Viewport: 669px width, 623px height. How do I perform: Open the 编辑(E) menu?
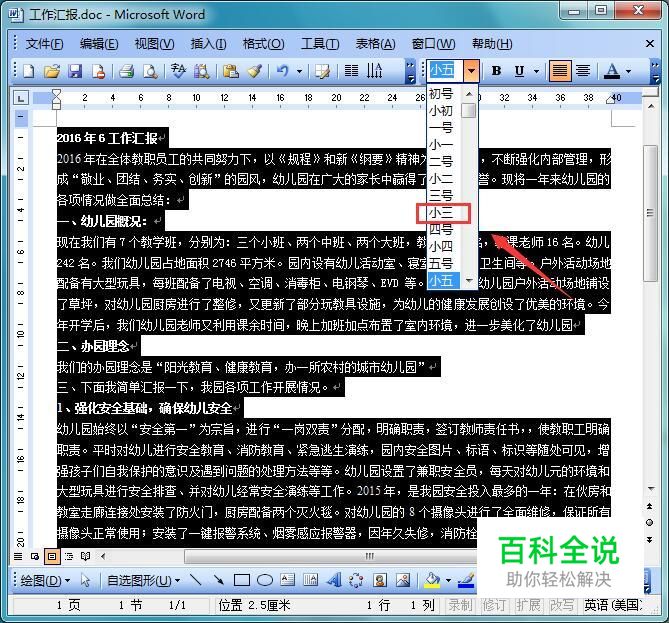click(x=99, y=44)
